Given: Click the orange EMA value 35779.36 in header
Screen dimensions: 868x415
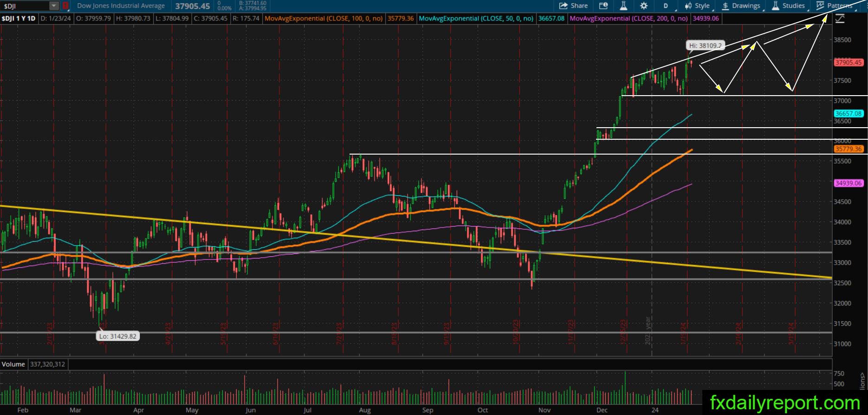Looking at the screenshot, I should [x=401, y=19].
